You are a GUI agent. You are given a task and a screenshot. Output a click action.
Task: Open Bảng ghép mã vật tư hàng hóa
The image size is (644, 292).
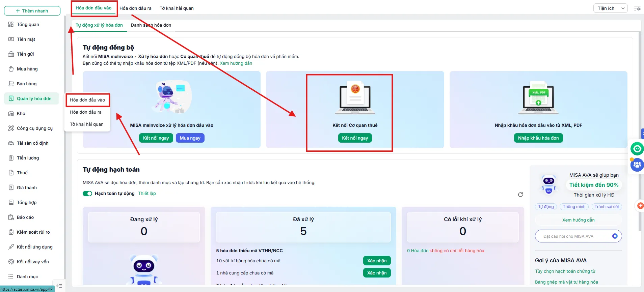point(566,282)
